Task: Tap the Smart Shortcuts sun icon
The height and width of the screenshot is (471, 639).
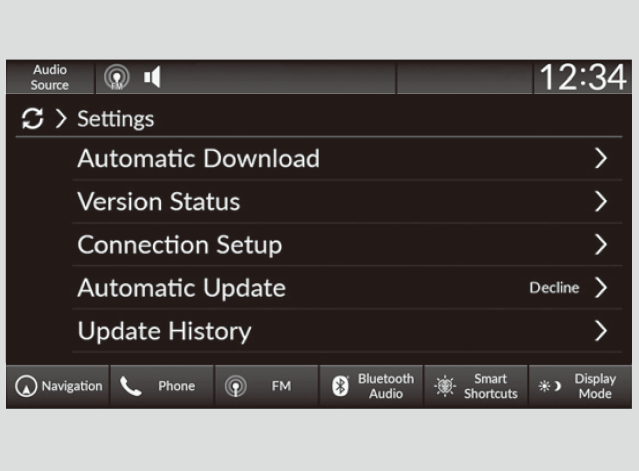Action: point(445,387)
